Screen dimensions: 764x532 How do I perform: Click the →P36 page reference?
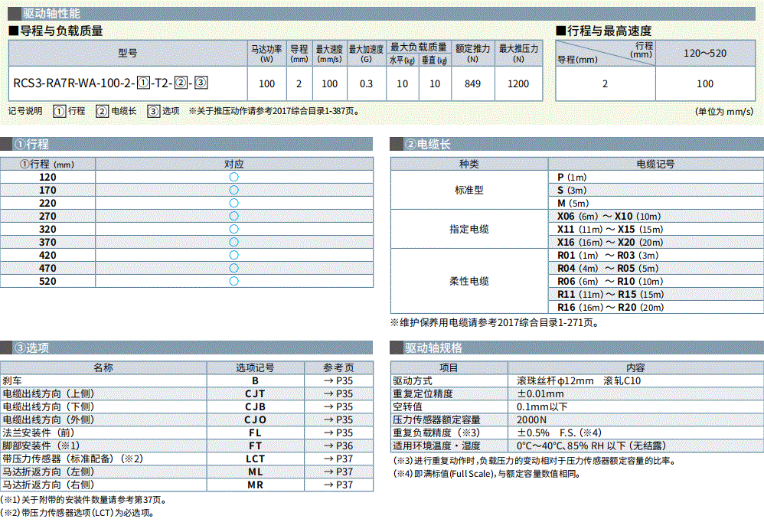338,446
